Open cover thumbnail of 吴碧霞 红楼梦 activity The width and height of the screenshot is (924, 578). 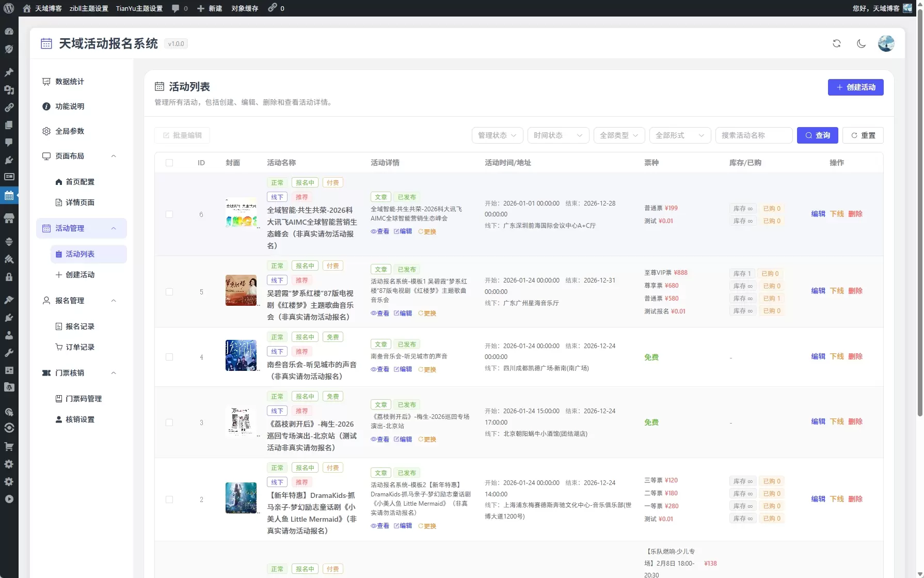241,290
